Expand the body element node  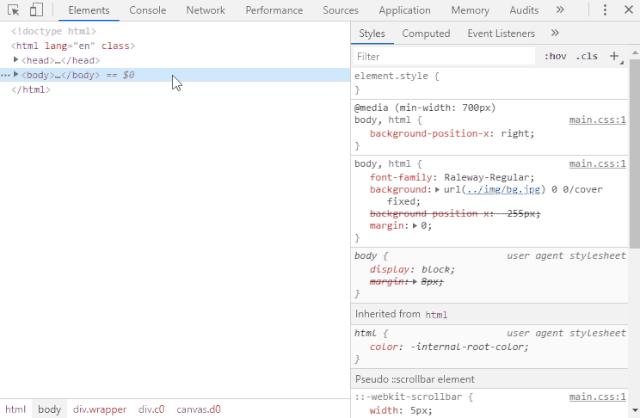(x=16, y=75)
